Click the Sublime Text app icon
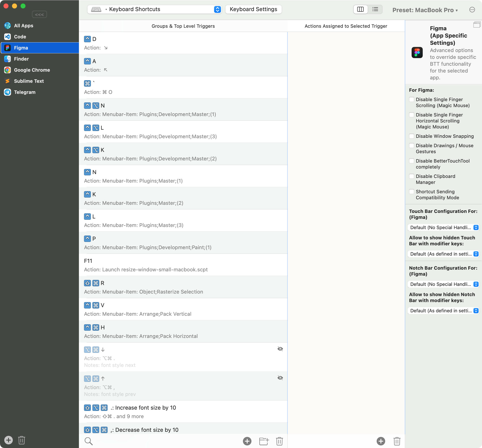Screen dimensions: 482x448 click(x=7, y=81)
